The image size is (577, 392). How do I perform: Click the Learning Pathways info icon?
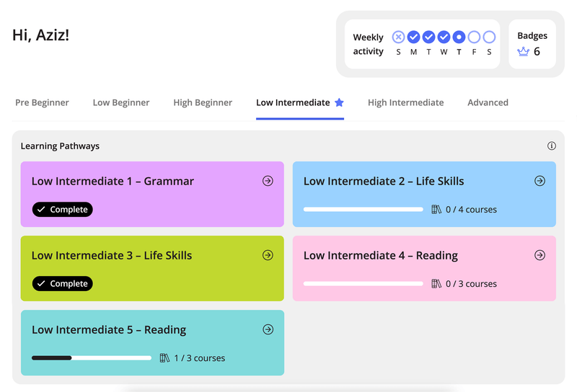pyautogui.click(x=552, y=146)
